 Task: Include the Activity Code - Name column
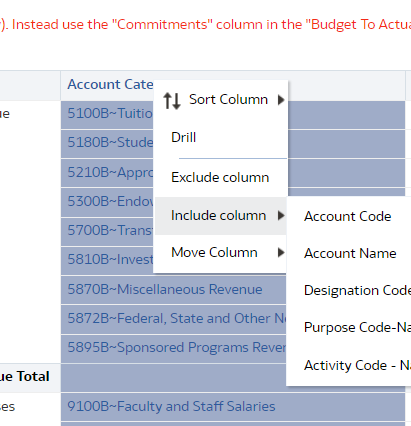point(357,365)
